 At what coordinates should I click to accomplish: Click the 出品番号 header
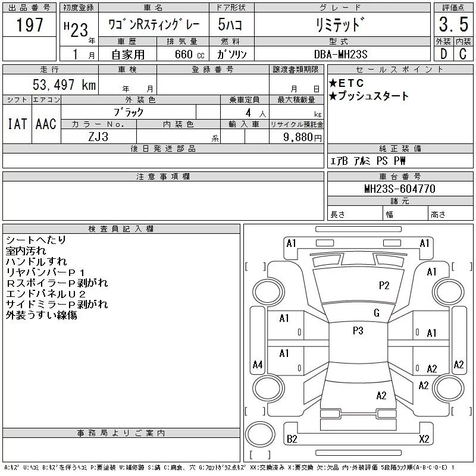coord(29,8)
